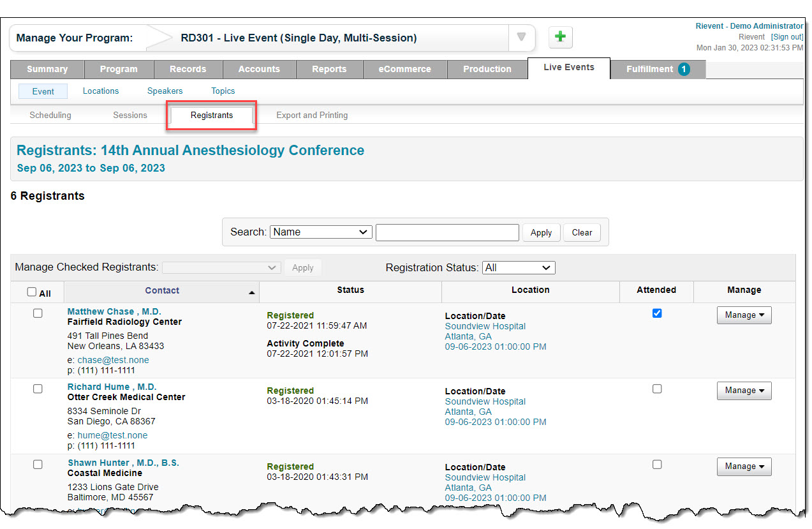The image size is (812, 529).
Task: Open the Registration Status dropdown
Action: tap(519, 268)
